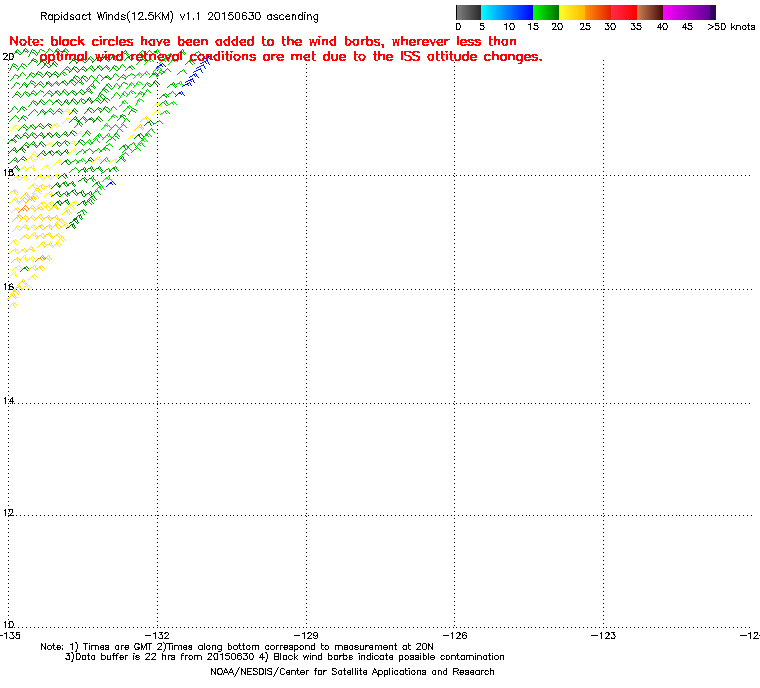Screen dimensions: 760x688
Task: Click the '0' legend scale label
Action: pos(459,27)
